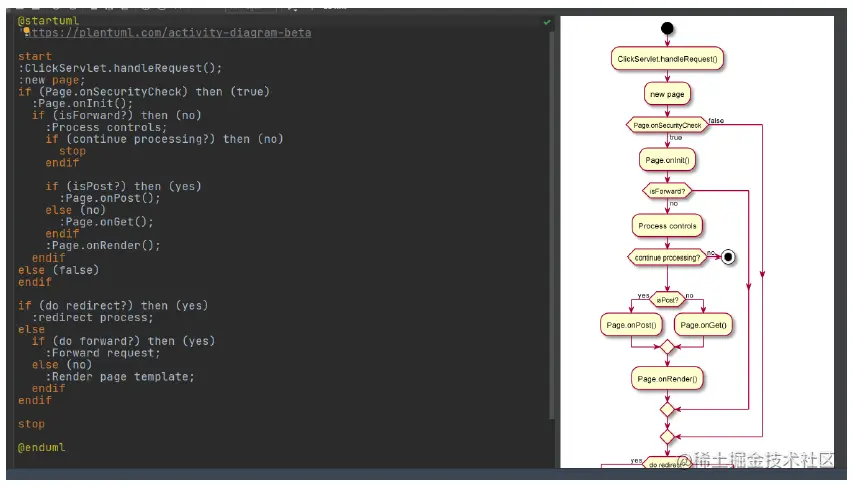
Task: Click the ':Process controls;' code line
Action: click(106, 127)
